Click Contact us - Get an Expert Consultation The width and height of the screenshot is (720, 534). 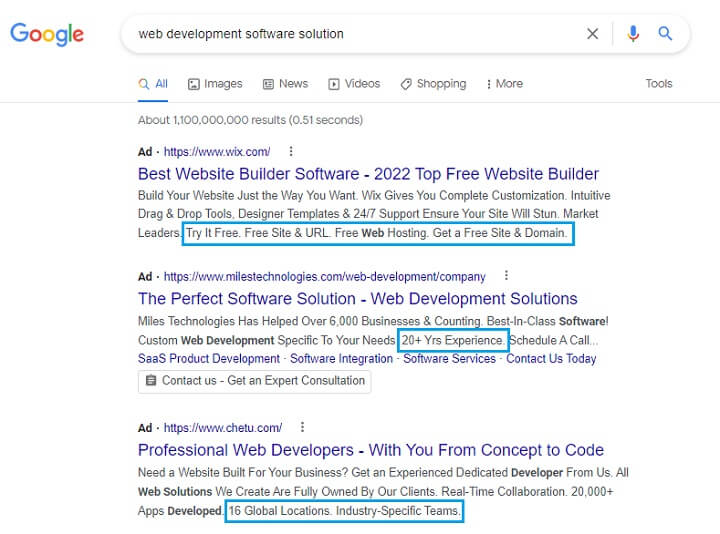pyautogui.click(x=254, y=381)
